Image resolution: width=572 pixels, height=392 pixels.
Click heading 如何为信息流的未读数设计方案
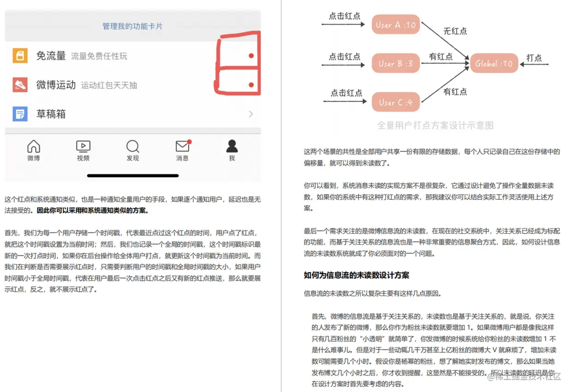[356, 275]
